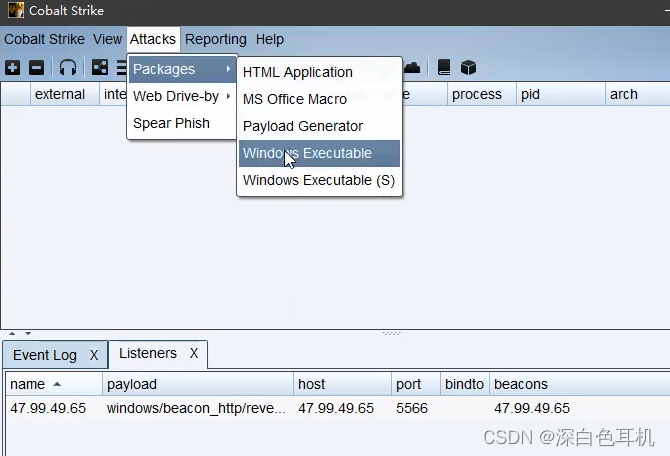
Task: Click payload cell windows/beacon_http/reve...
Action: [196, 408]
